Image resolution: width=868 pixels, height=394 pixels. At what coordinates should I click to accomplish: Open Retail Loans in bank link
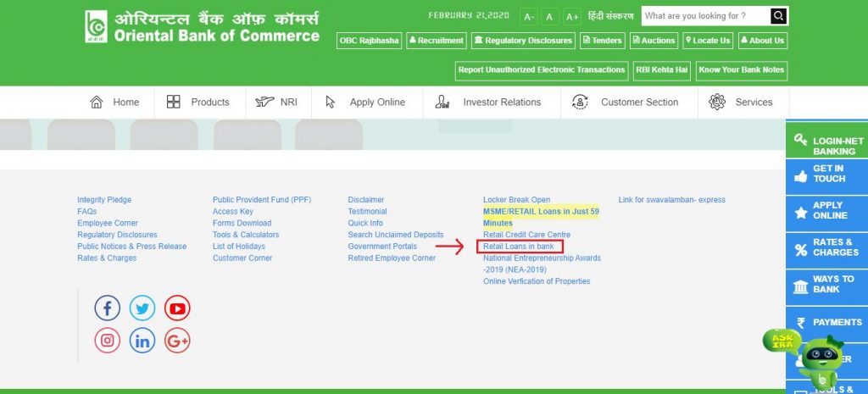[x=519, y=247]
